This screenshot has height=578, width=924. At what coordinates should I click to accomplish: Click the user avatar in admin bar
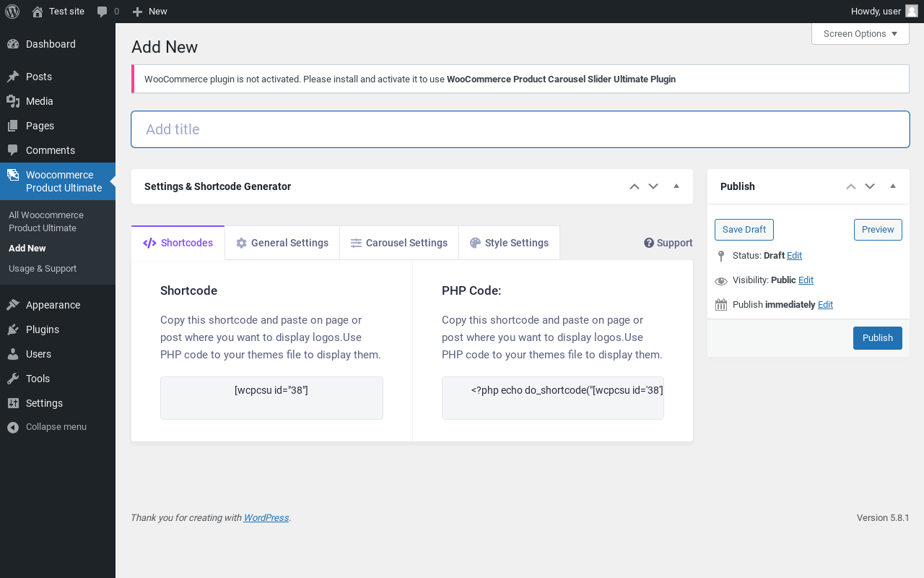tap(912, 11)
